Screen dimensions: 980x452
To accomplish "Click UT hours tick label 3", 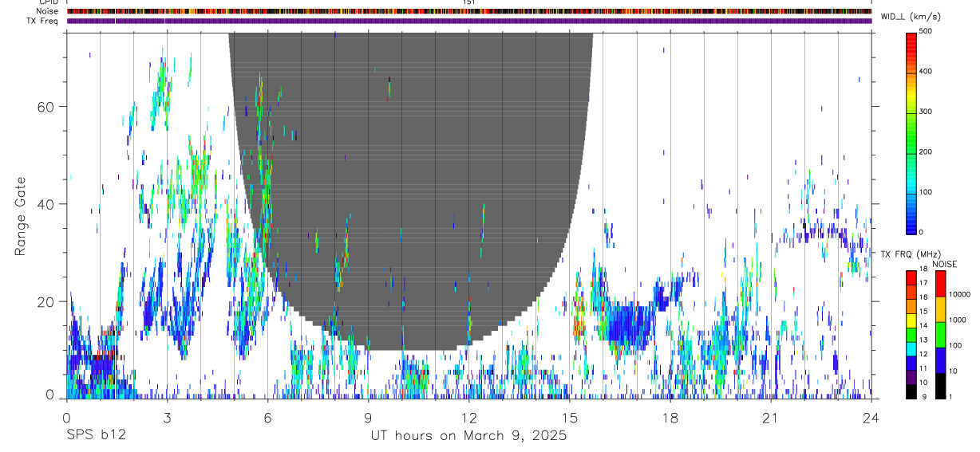I will [167, 417].
